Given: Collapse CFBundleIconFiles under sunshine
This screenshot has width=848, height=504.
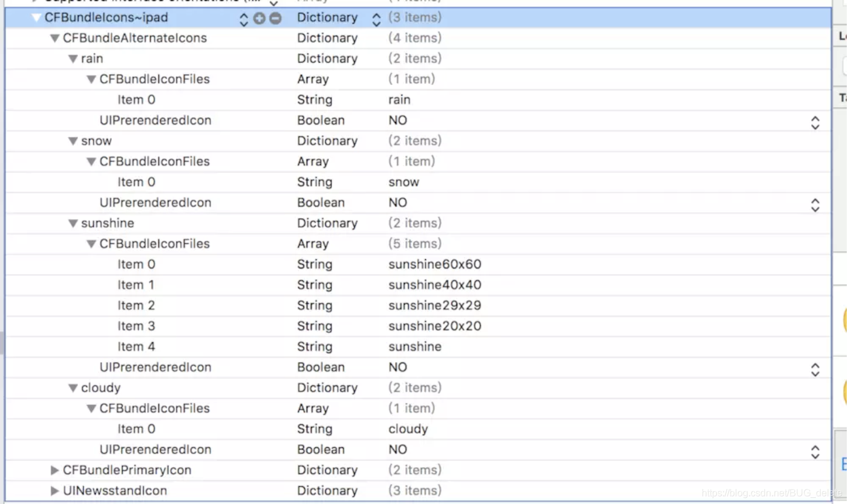Looking at the screenshot, I should (x=92, y=244).
